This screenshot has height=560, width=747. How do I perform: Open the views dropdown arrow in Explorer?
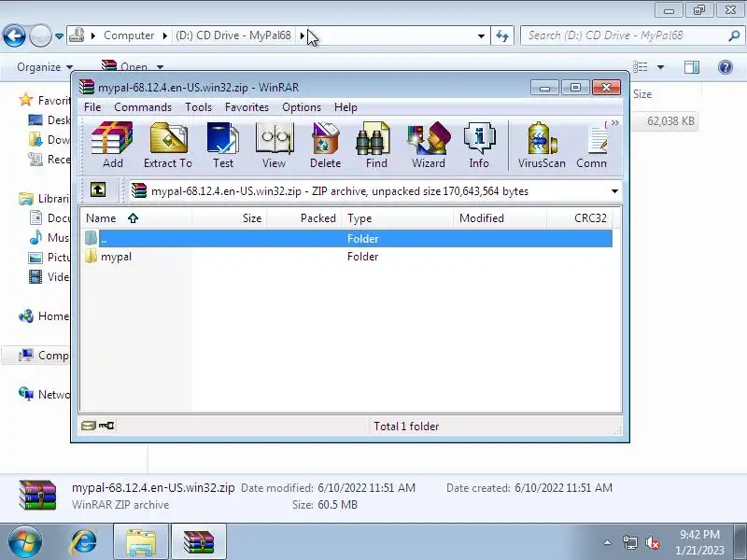(x=660, y=67)
